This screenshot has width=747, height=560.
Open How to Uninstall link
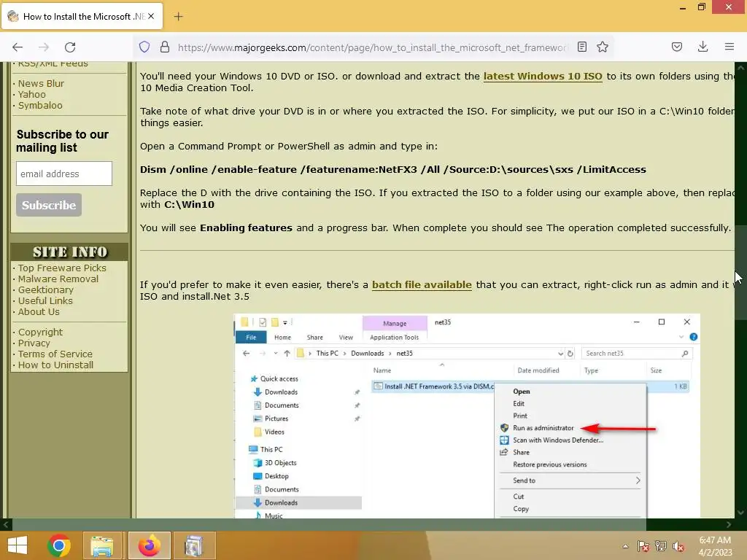(55, 365)
